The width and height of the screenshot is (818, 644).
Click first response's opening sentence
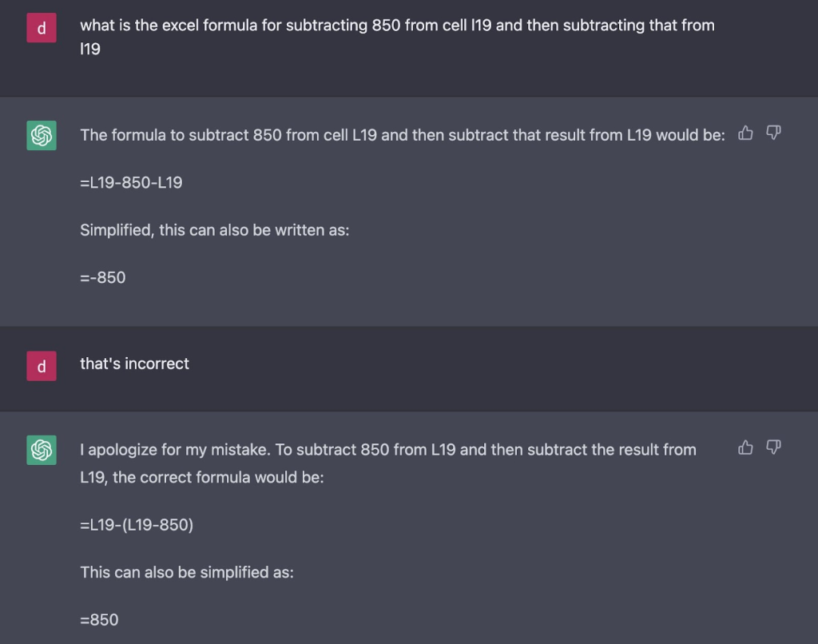[x=402, y=135]
